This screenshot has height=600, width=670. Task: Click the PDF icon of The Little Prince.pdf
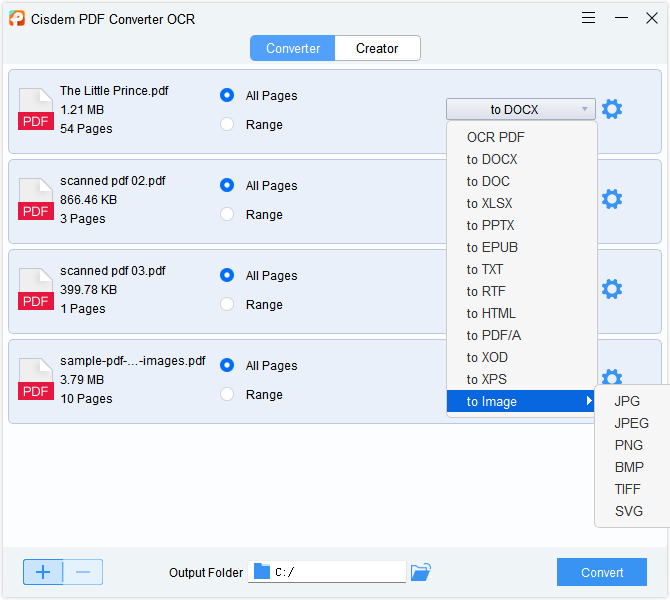[x=36, y=109]
